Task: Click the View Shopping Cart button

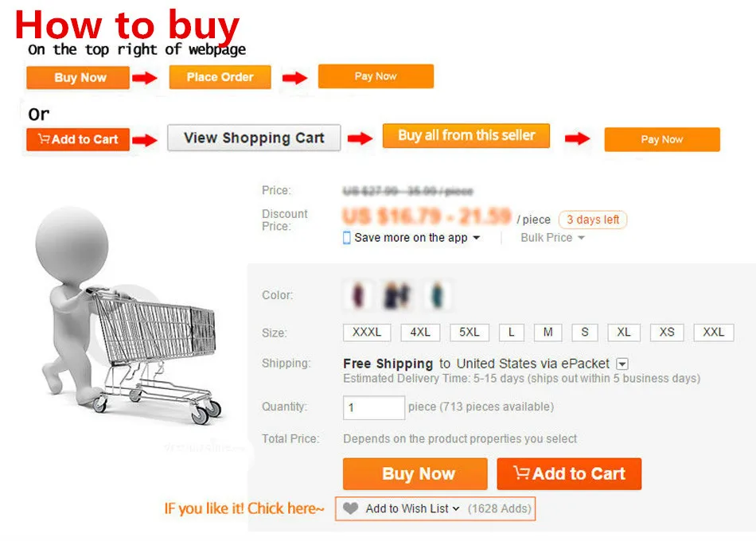Action: click(x=254, y=138)
